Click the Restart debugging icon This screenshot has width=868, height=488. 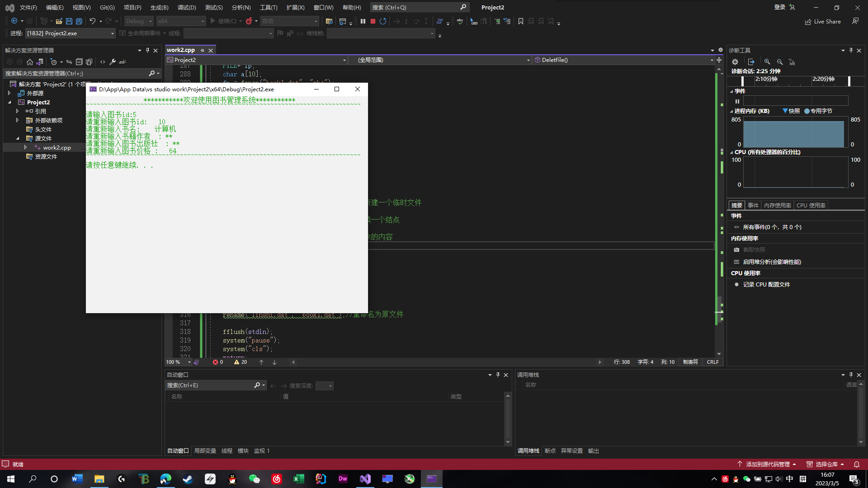[383, 21]
